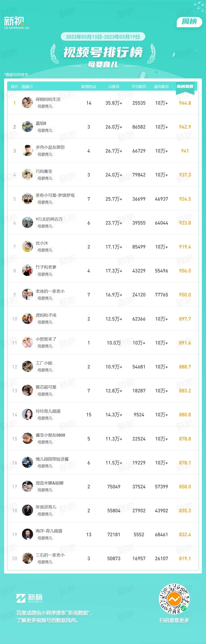Click avatar of 晨旭8 channel
Viewport: 206px width, 644px height.
27,127
